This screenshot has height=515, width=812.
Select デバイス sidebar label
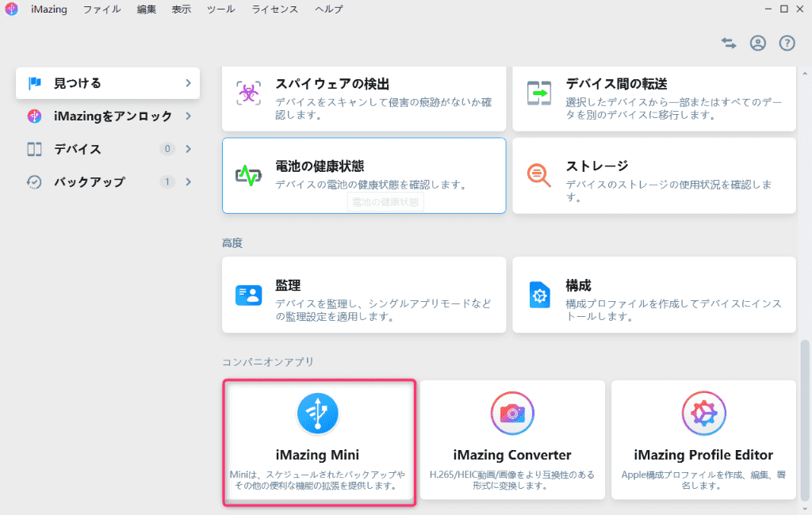coord(78,149)
